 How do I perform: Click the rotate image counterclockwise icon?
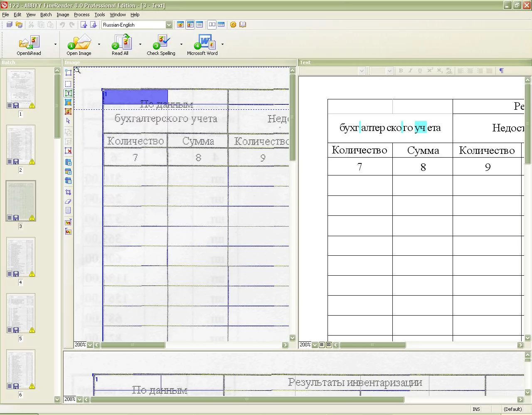coord(68,231)
